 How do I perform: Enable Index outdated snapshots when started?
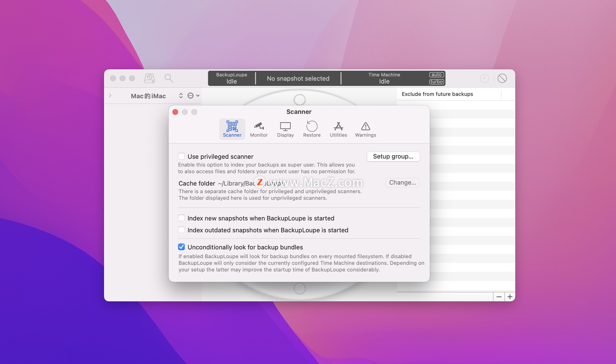[x=181, y=230]
